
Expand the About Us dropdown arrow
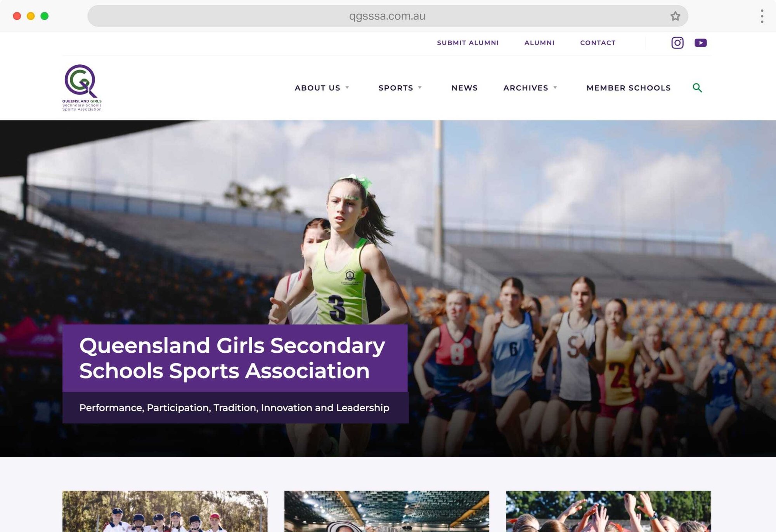[347, 88]
